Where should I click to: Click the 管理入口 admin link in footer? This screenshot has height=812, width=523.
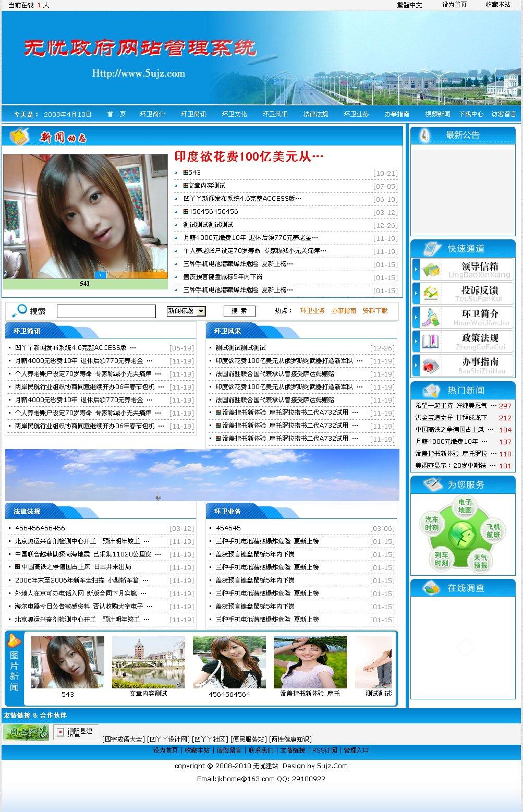pos(356,750)
